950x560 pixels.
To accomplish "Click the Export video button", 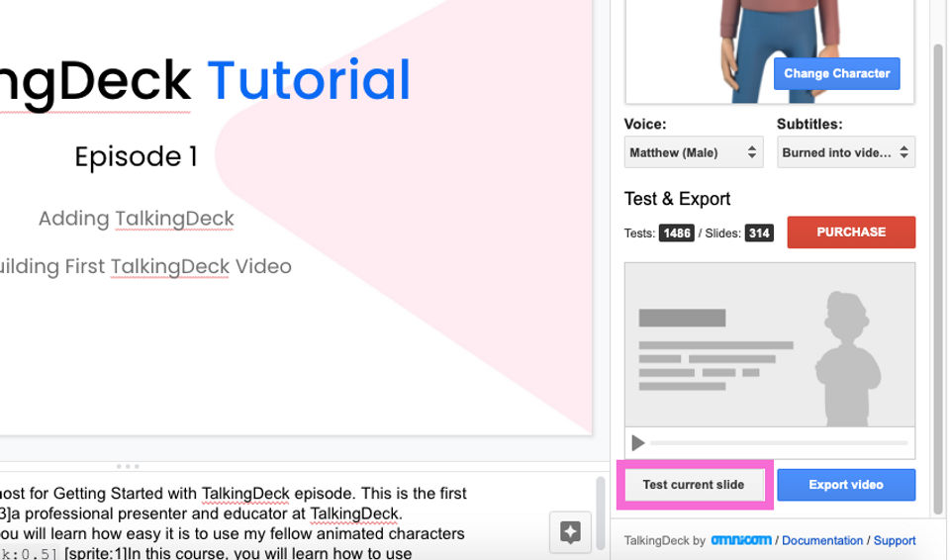I will pos(846,484).
